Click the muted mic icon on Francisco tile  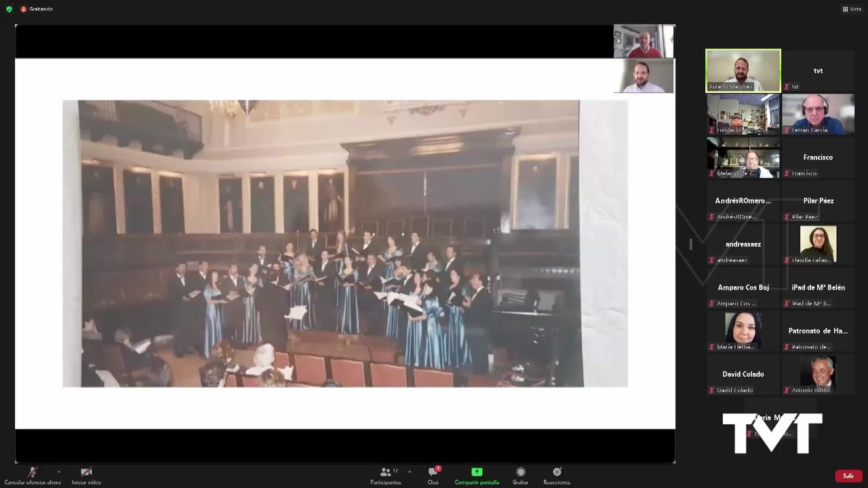pyautogui.click(x=787, y=174)
